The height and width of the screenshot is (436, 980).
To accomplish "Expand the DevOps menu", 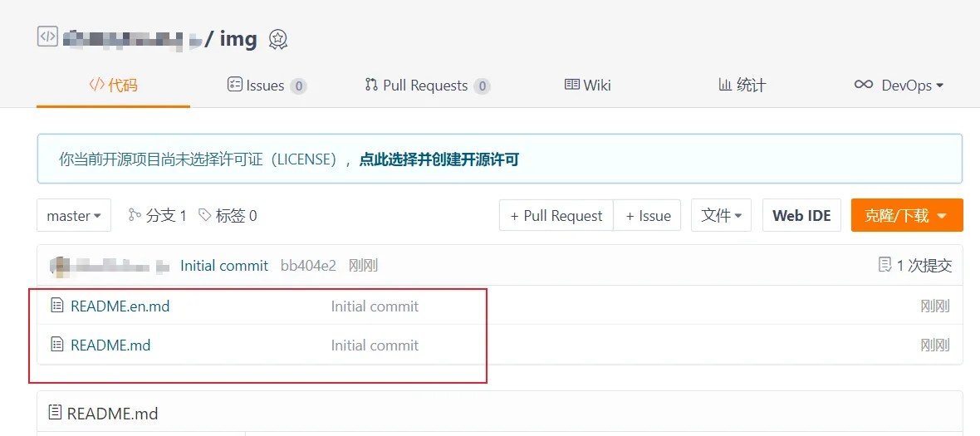I will tap(899, 85).
